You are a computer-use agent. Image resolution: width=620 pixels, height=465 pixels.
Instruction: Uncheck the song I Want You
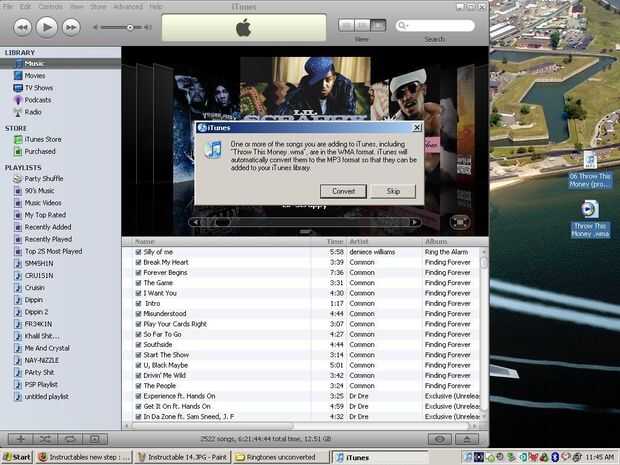tap(138, 293)
